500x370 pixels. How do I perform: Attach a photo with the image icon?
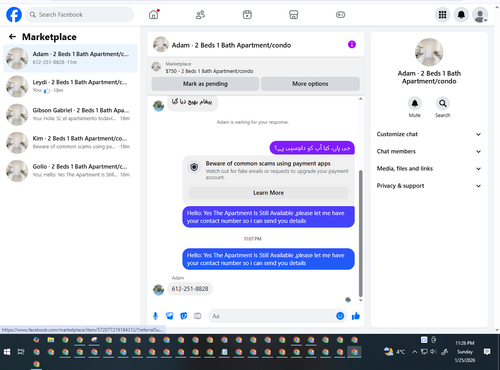pyautogui.click(x=170, y=316)
